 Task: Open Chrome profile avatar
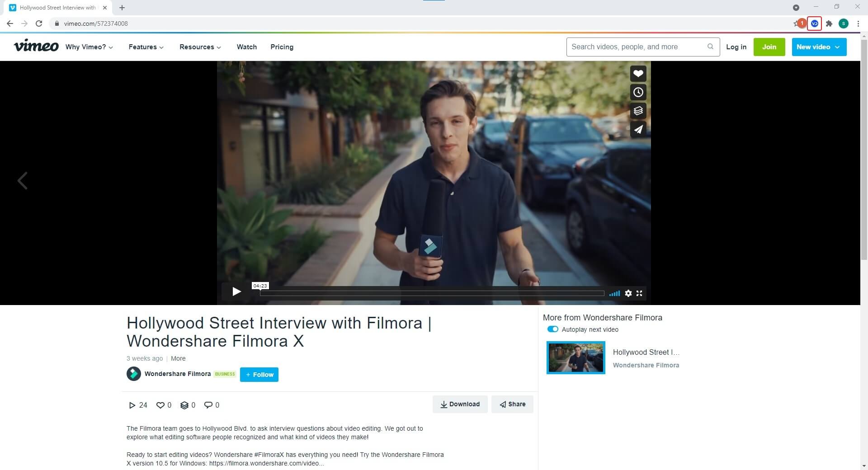pyautogui.click(x=844, y=23)
